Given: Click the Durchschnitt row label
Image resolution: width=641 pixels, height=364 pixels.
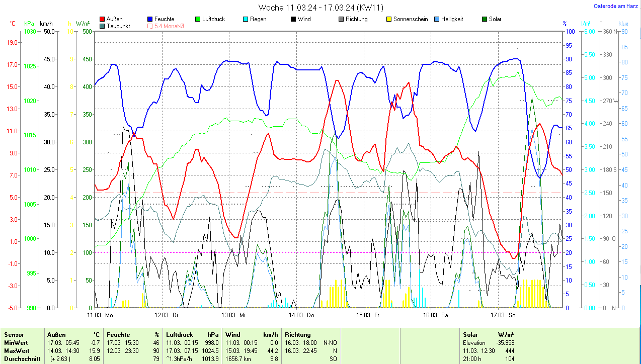Looking at the screenshot, I should point(20,359).
